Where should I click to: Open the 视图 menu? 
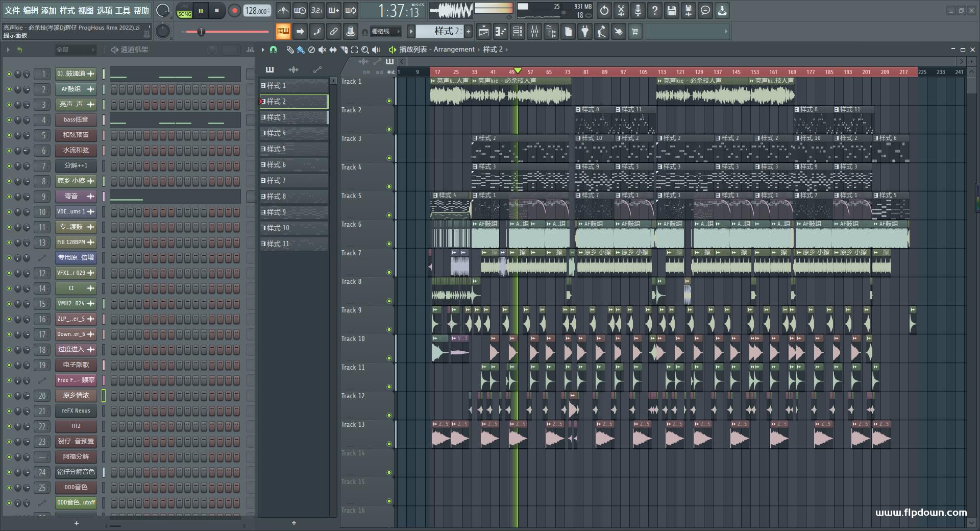pos(86,10)
